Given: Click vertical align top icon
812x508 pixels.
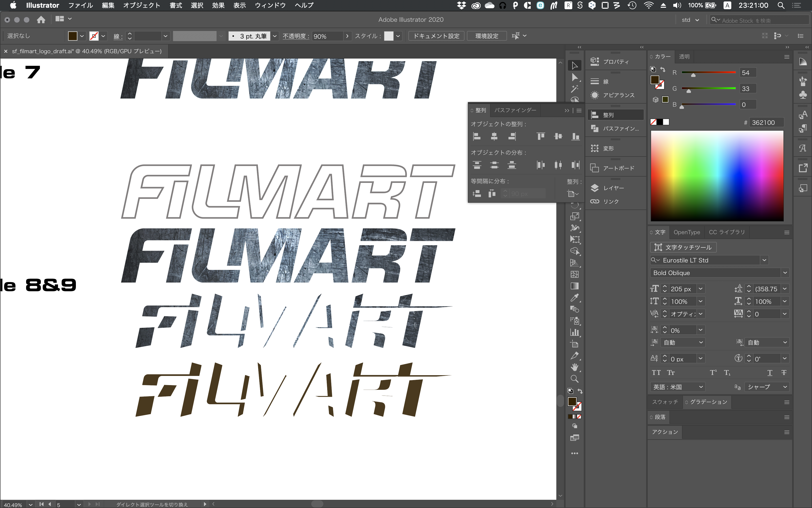Looking at the screenshot, I should tap(541, 136).
